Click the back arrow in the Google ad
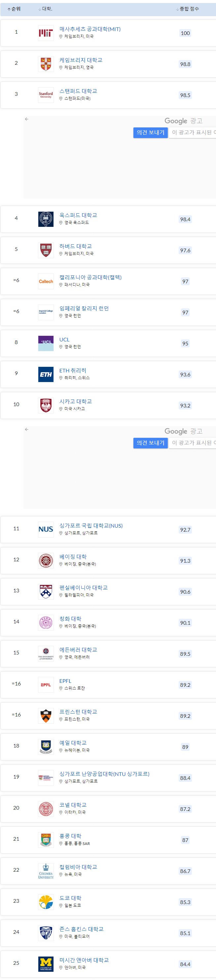 pos(26,119)
